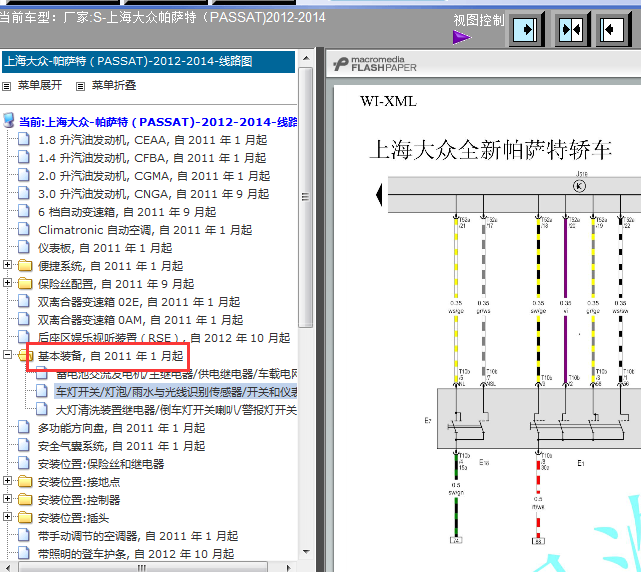The height and width of the screenshot is (572, 641).
Task: Expand the 安装位置:控制器 node
Action: pos(7,499)
